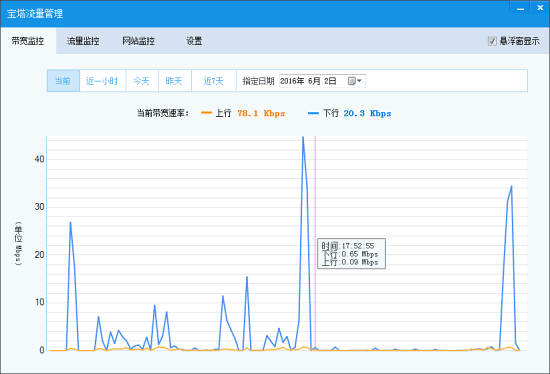Open the 网站监控 tab
The height and width of the screenshot is (374, 550).
pos(139,41)
